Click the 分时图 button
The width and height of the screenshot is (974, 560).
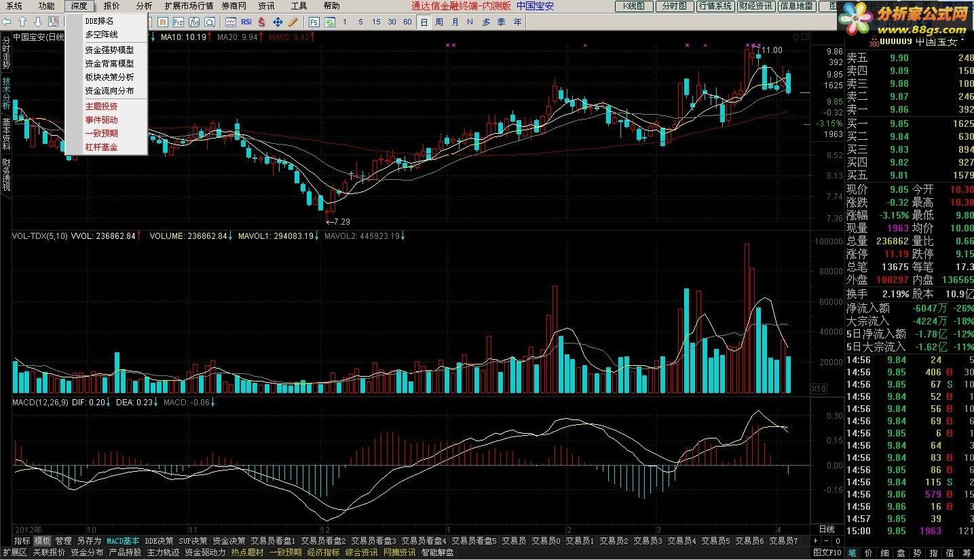(x=674, y=6)
